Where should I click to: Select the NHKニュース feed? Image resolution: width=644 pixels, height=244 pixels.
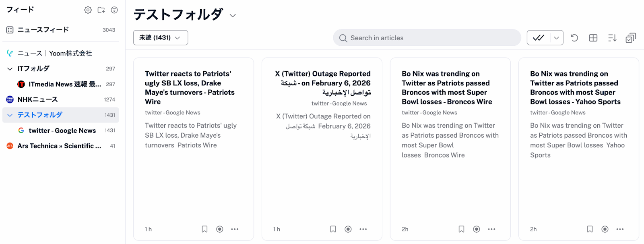point(38,99)
